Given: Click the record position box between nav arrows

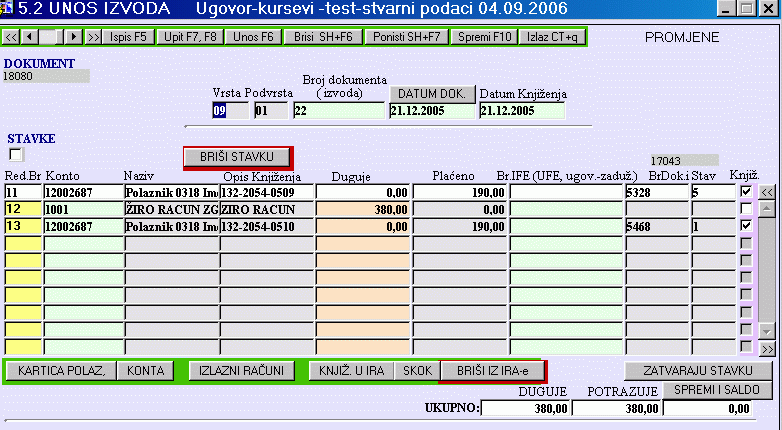Looking at the screenshot, I should 51,37.
